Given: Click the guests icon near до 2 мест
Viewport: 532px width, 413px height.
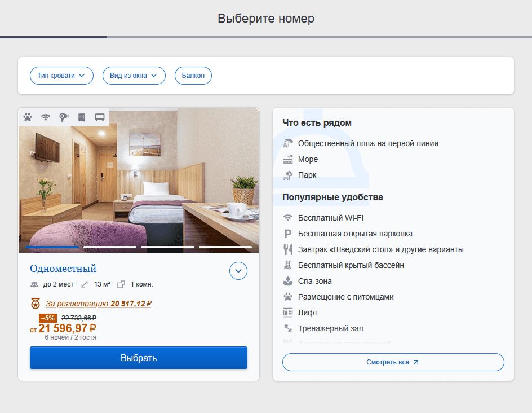Looking at the screenshot, I should point(34,284).
